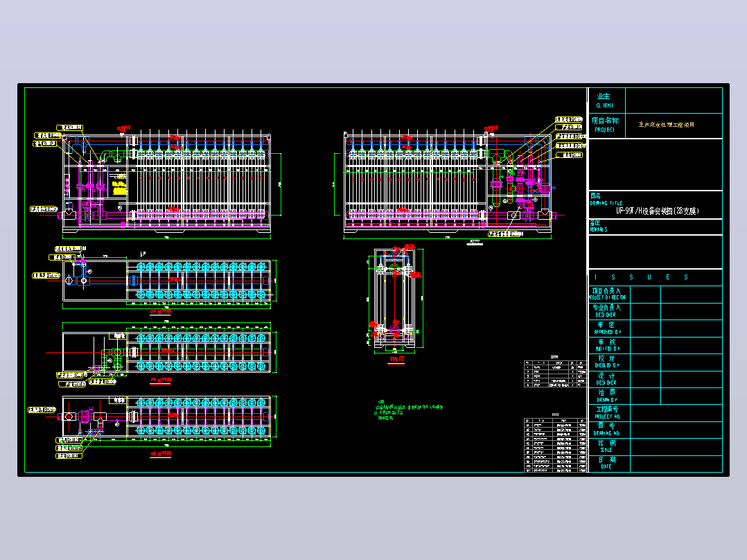The image size is (747, 560).
Task: Select the 绘图 DRAWN BY label
Action: click(607, 396)
